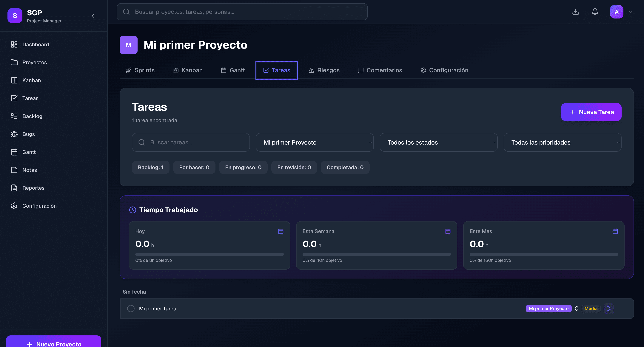The width and height of the screenshot is (644, 347).
Task: Open the Backlog section from the sidebar
Action: click(33, 116)
